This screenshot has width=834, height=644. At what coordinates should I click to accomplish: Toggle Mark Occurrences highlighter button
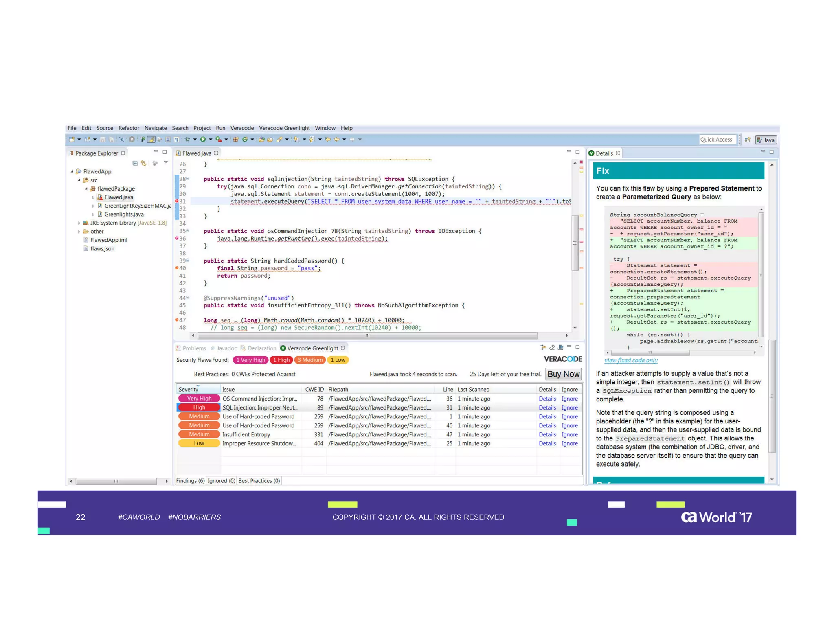(x=151, y=140)
